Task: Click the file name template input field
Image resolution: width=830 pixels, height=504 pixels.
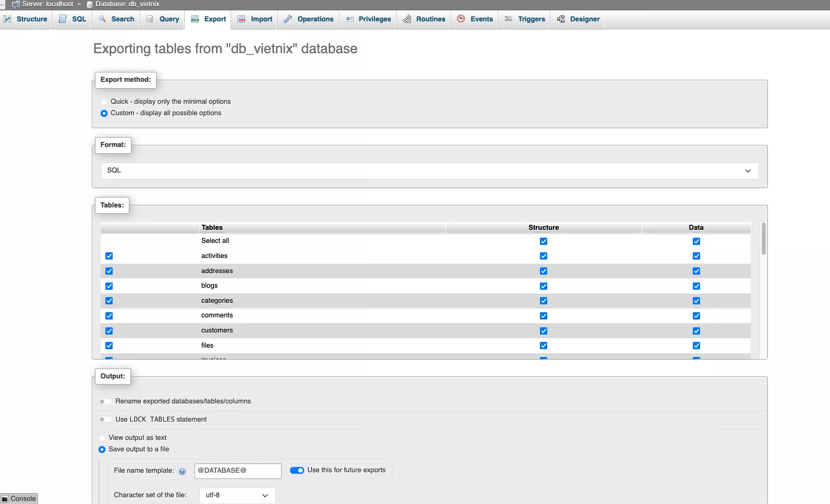Action: pyautogui.click(x=237, y=471)
